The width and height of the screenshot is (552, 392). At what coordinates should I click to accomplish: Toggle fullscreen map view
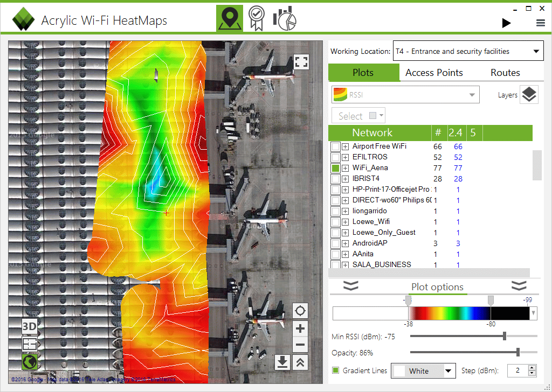click(301, 62)
